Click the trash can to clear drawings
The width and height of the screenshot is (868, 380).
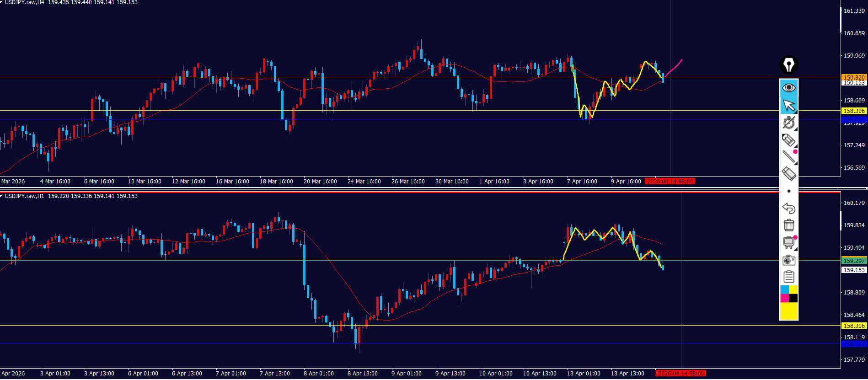point(788,225)
